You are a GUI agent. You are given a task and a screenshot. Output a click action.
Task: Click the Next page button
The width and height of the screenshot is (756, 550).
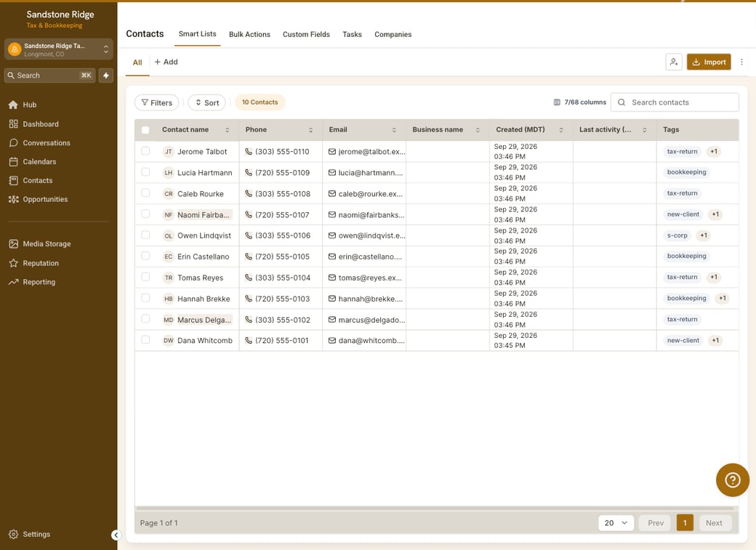[714, 523]
